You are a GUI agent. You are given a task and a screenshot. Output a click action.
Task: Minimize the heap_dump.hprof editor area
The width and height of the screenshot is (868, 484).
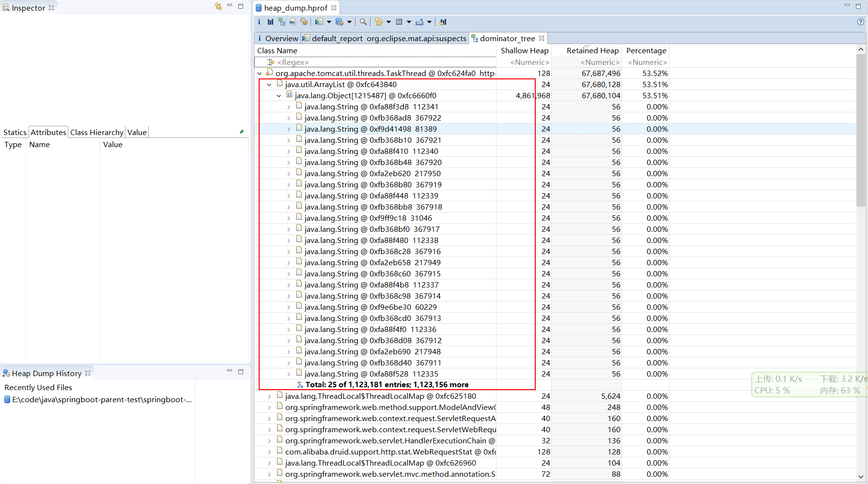tap(847, 6)
